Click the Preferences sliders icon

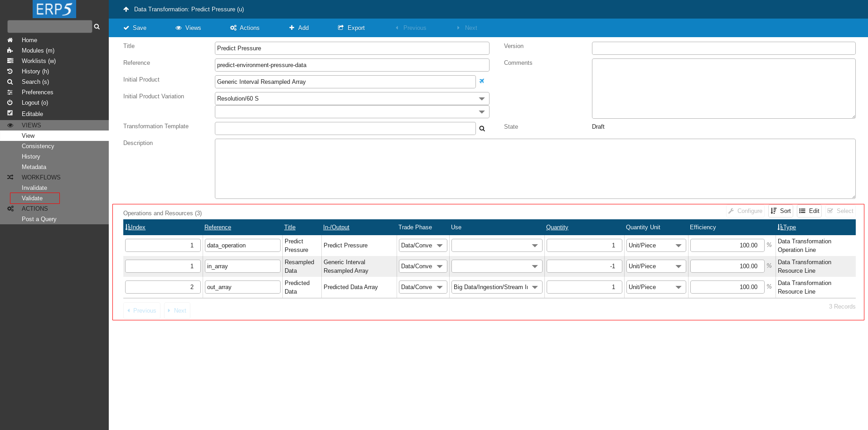tap(10, 92)
